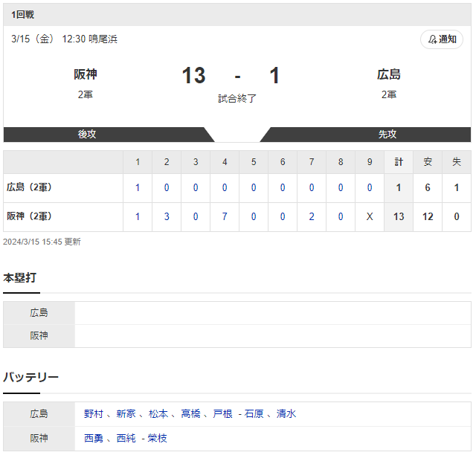
Task: Open 広島 8th inning score link
Action: pos(341,189)
